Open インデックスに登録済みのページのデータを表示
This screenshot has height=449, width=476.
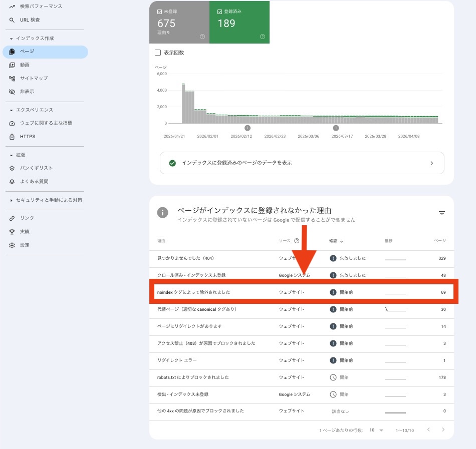tap(302, 163)
